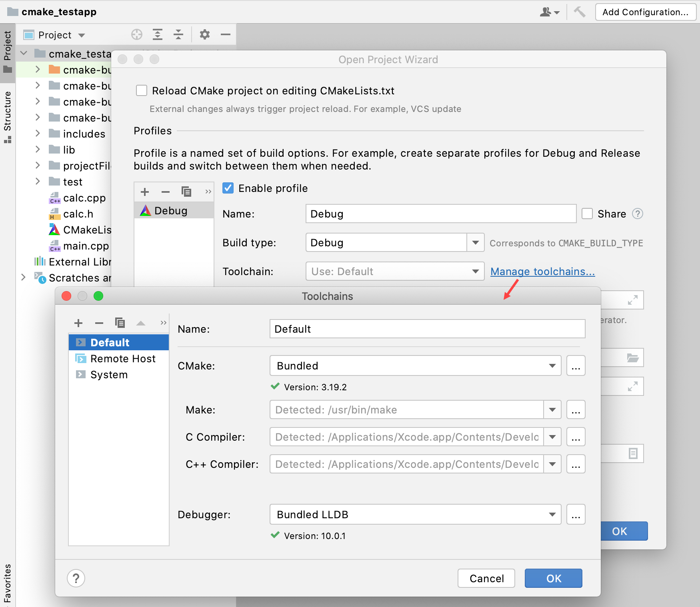Viewport: 700px width, 607px height.
Task: Open Project panel settings gear
Action: [205, 34]
